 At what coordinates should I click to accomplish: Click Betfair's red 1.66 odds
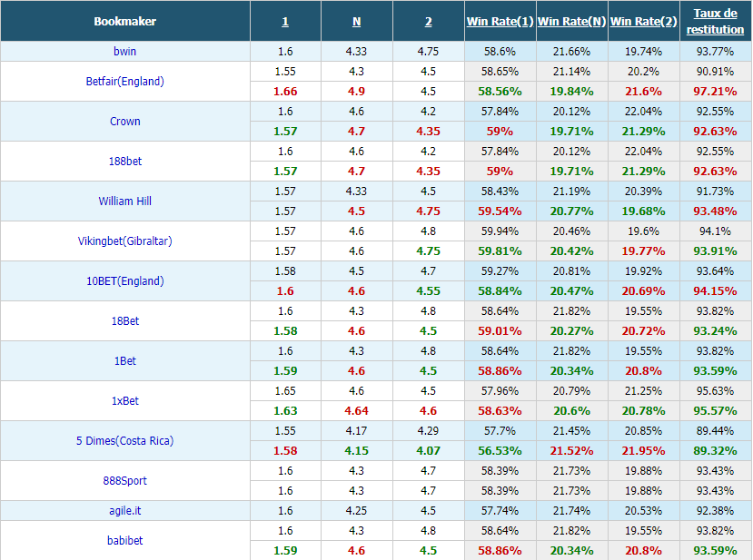point(285,91)
